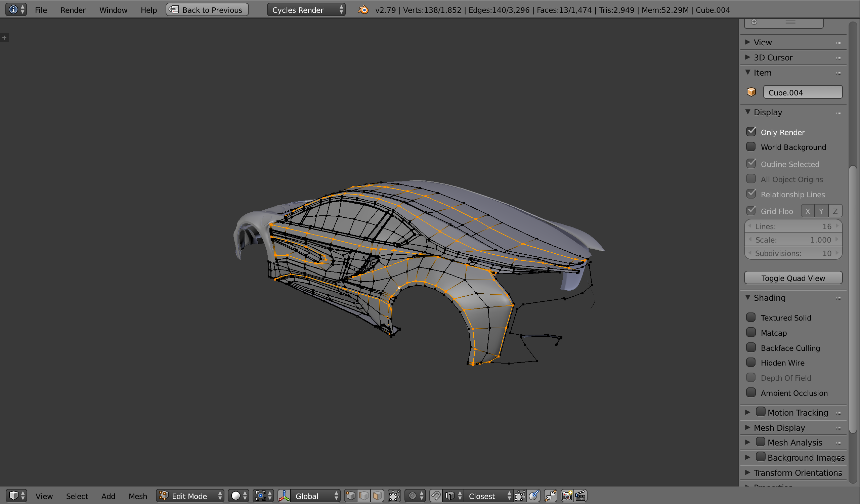
Task: Click the Blender logo in info header
Action: click(363, 10)
